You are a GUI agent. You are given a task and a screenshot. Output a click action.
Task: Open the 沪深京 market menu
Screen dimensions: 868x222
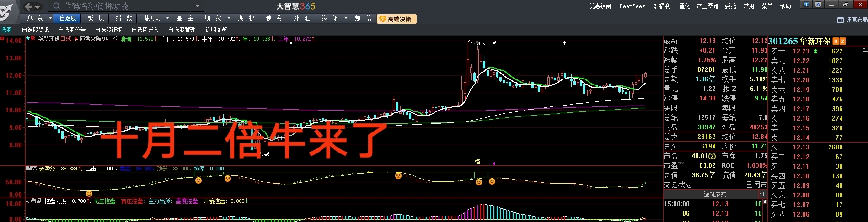pos(34,18)
